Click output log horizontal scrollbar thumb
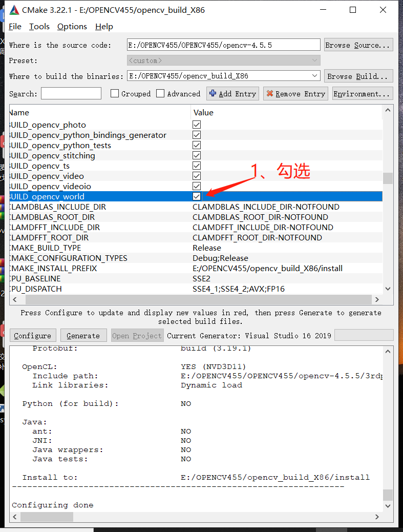This screenshot has height=532, width=403. 47,517
